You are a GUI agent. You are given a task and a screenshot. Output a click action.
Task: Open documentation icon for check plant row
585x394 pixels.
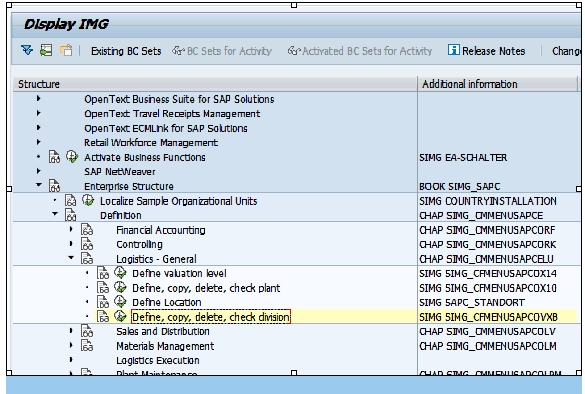click(103, 288)
